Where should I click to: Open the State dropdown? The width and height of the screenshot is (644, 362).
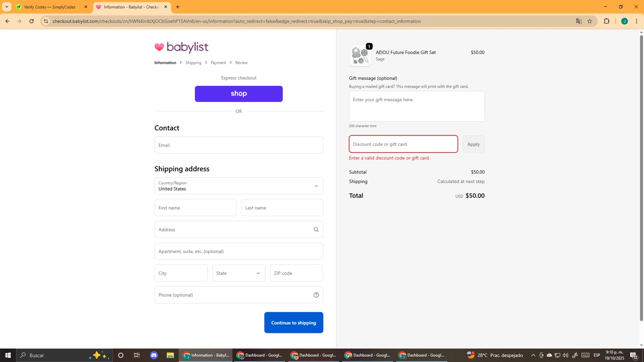(238, 273)
